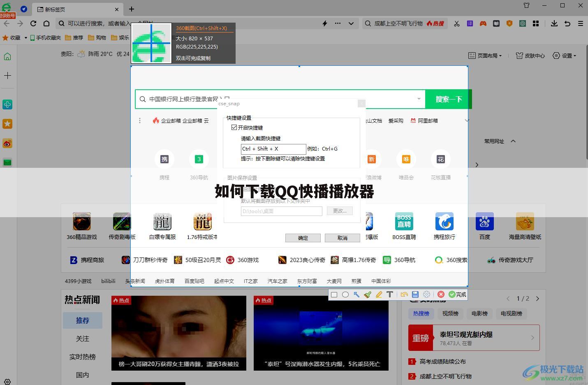Open 手机收藏夹 bookmark folder
This screenshot has height=385, width=588.
(x=44, y=37)
